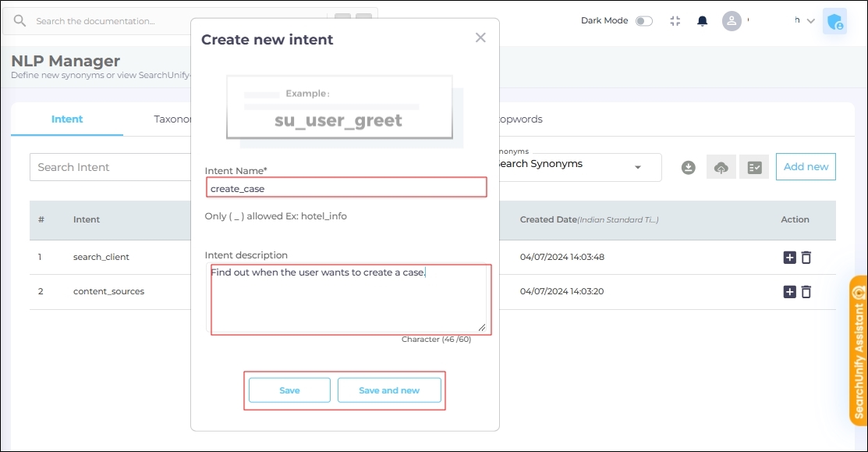Open the notifications bell
868x452 pixels.
pyautogui.click(x=703, y=21)
